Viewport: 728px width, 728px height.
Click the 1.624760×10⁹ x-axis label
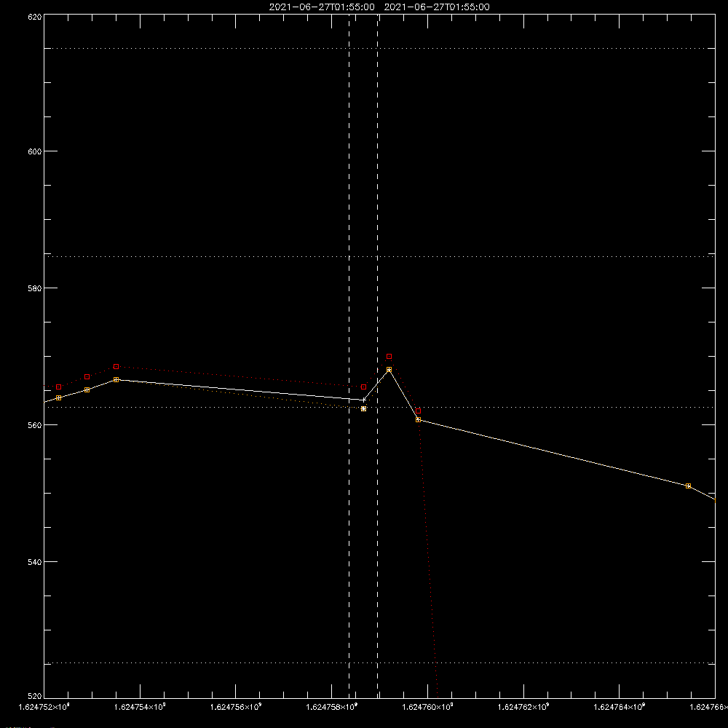(x=427, y=707)
